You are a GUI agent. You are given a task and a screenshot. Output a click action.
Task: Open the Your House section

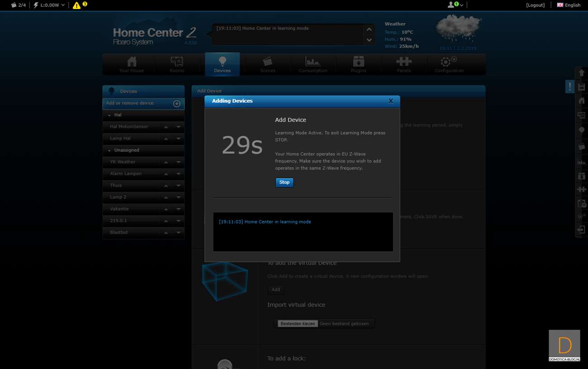click(x=132, y=65)
